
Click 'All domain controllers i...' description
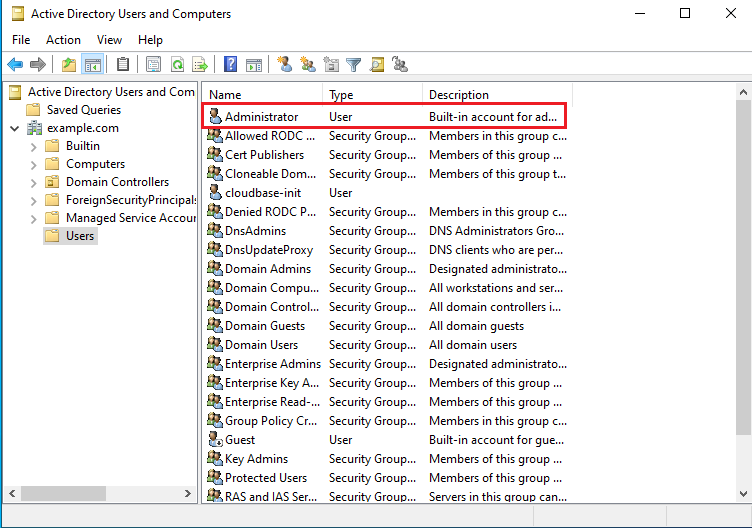pyautogui.click(x=495, y=307)
